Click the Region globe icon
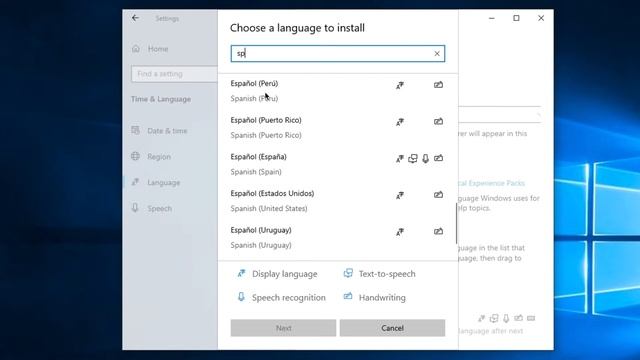This screenshot has width=640, height=360. coord(136,156)
